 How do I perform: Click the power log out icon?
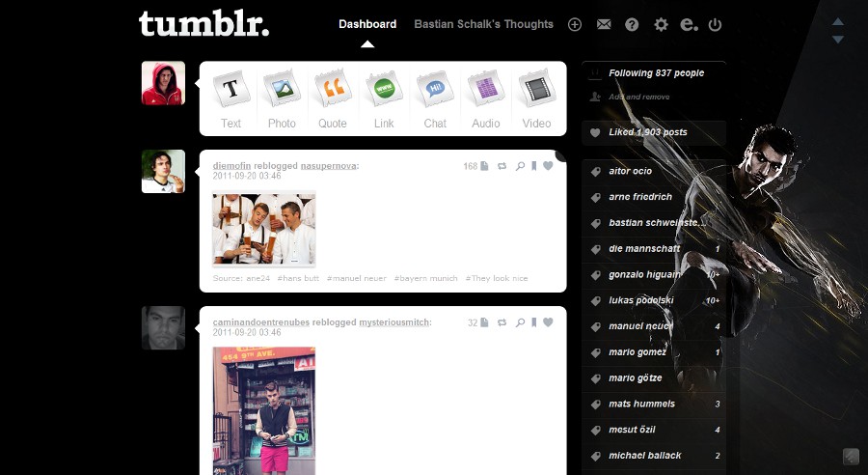[x=716, y=24]
